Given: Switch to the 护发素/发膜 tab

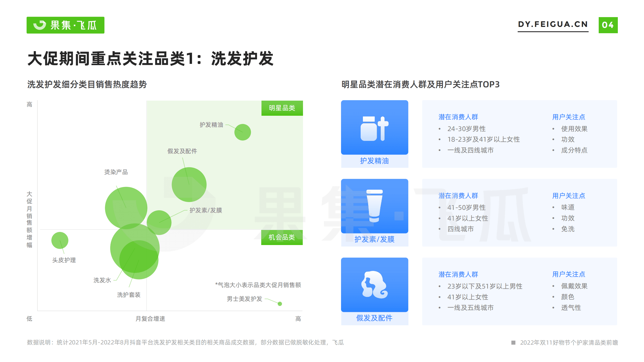Looking at the screenshot, I should click(374, 240).
